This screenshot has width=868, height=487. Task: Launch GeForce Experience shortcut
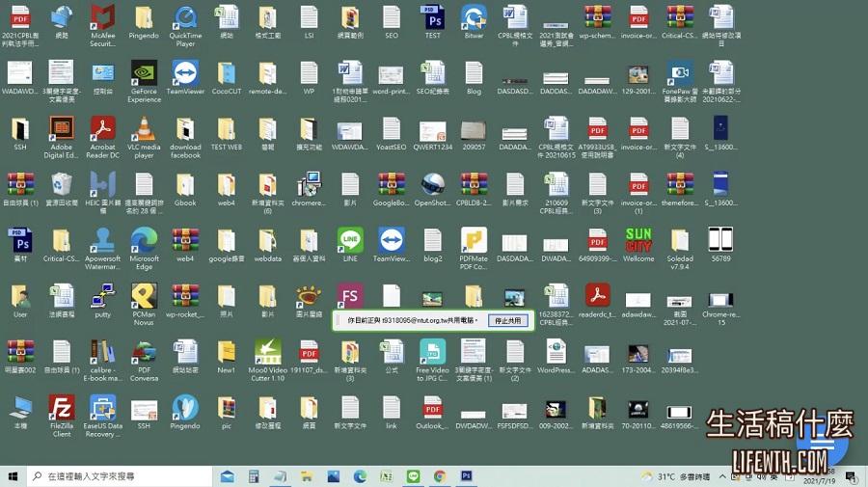coord(144,81)
